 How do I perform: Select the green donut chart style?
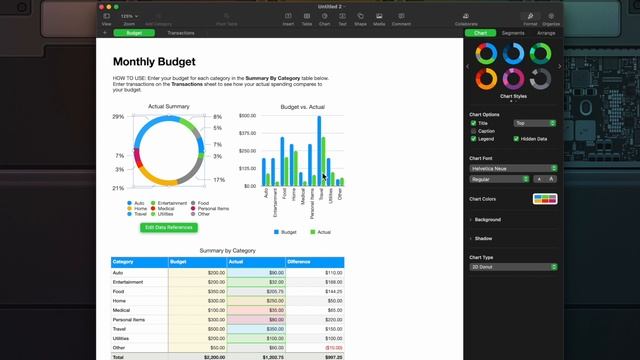[540, 53]
